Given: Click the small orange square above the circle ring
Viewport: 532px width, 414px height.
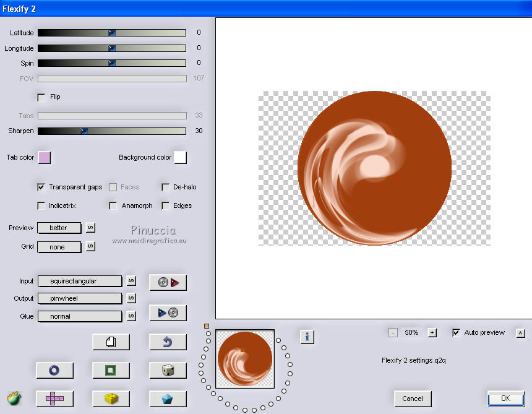Looking at the screenshot, I should click(206, 326).
